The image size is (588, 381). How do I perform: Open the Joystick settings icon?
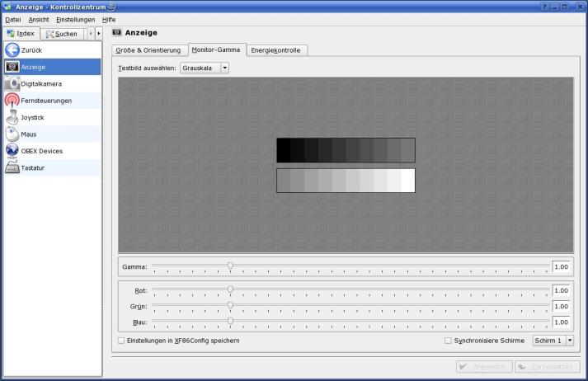pyautogui.click(x=12, y=117)
